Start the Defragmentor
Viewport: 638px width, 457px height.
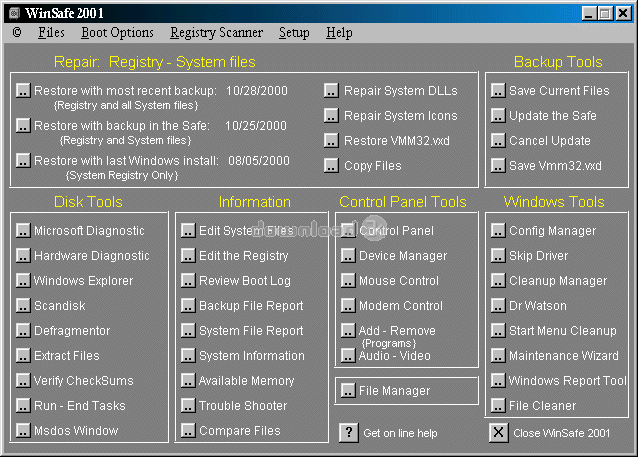pos(23,330)
